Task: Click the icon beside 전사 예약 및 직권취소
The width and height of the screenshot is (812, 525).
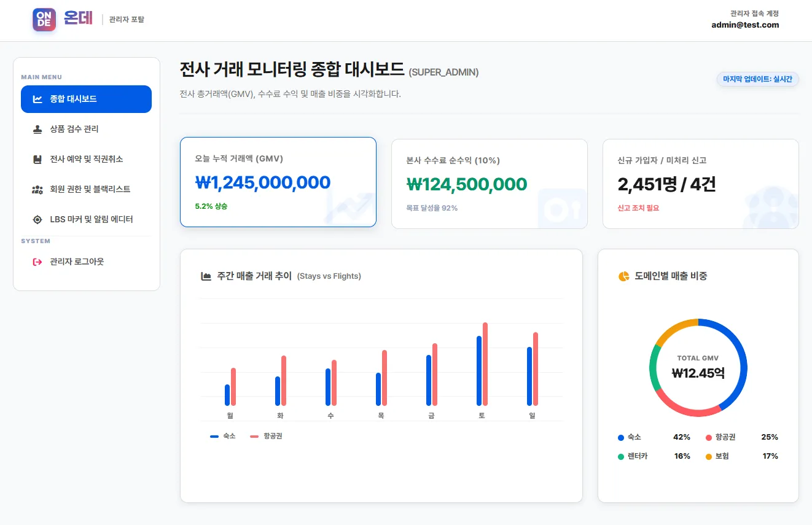Action: click(x=37, y=159)
